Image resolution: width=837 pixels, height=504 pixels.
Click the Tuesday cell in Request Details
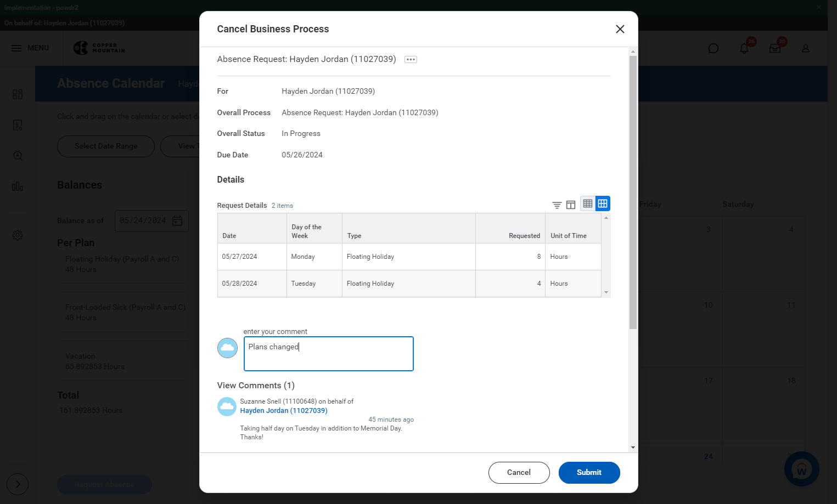[314, 284]
